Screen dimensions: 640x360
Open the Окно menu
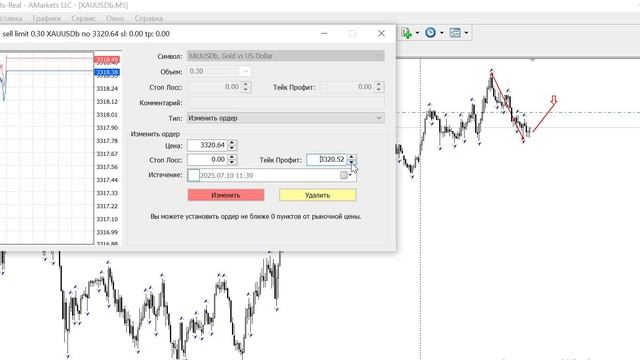click(x=115, y=18)
